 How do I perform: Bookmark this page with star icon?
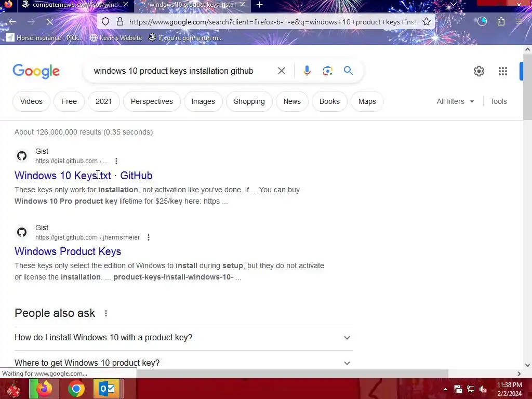point(427,22)
